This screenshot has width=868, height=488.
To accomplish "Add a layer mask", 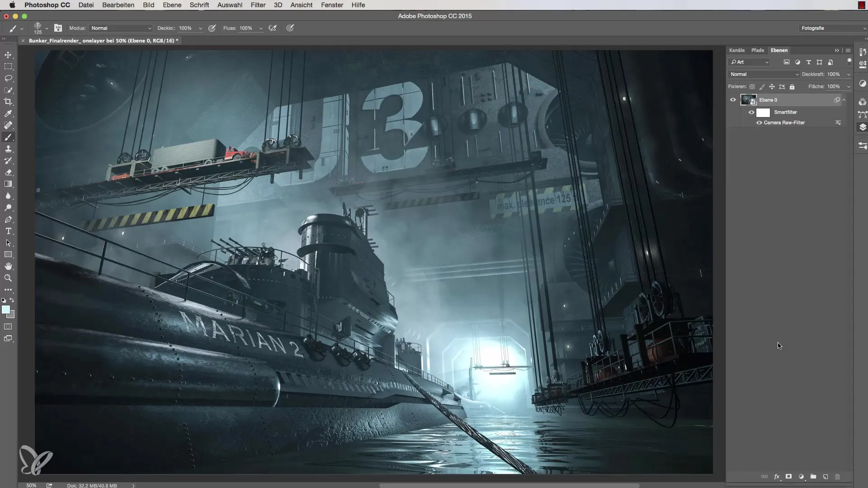I will (789, 477).
